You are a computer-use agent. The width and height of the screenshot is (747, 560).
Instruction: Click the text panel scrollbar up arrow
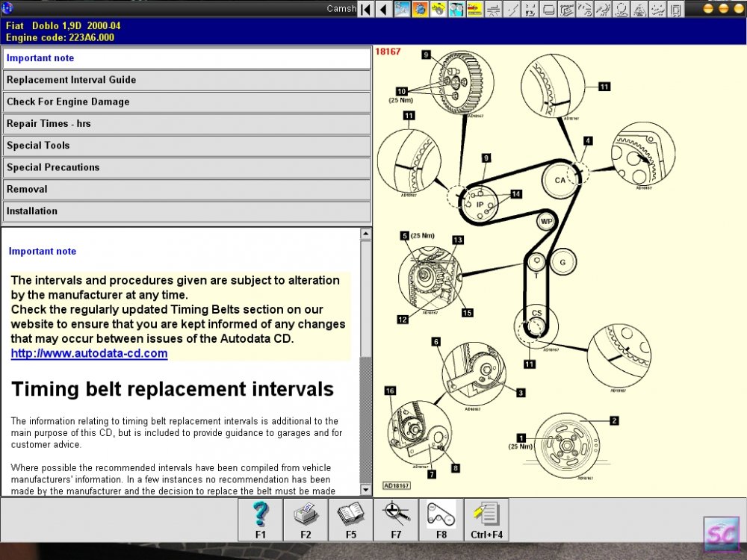(365, 233)
